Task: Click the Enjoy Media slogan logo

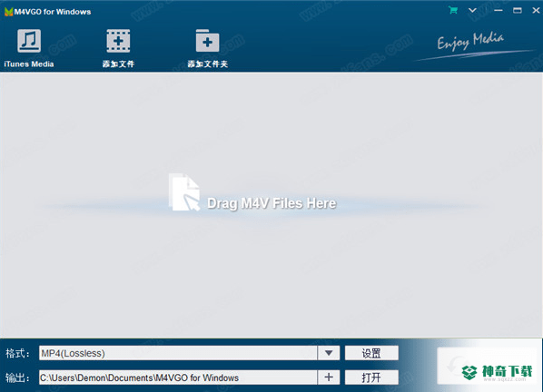Action: 471,42
